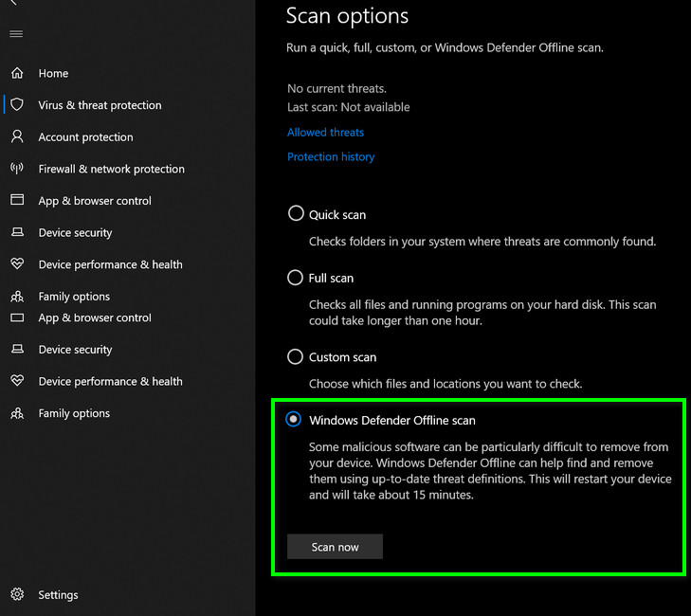This screenshot has height=616, width=691.
Task: Pick the Windows Defender Offline scan radio
Action: coord(295,420)
